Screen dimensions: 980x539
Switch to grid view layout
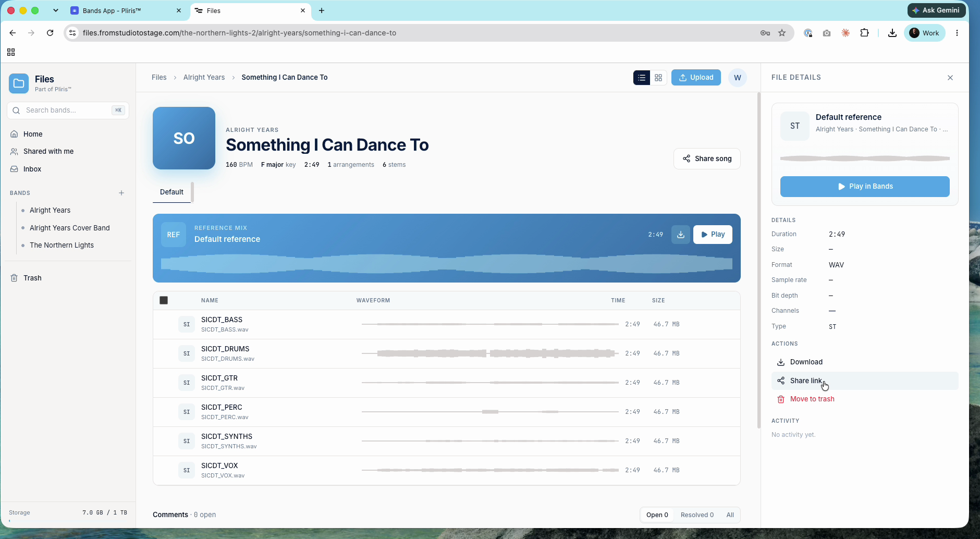point(658,78)
